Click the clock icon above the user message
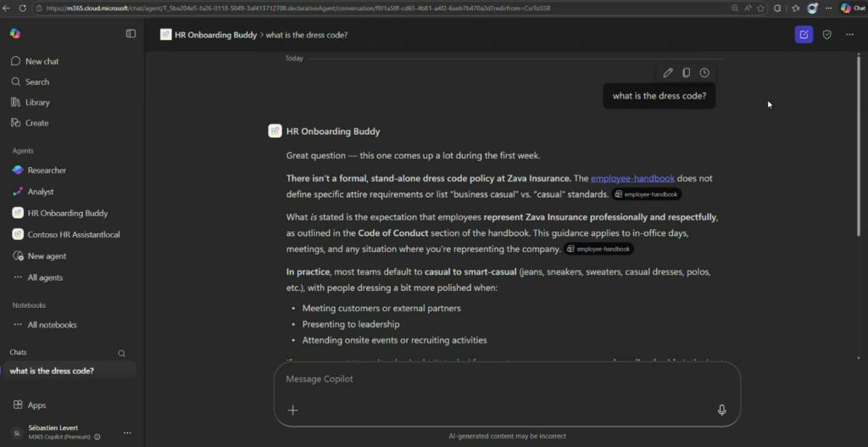 coord(704,73)
